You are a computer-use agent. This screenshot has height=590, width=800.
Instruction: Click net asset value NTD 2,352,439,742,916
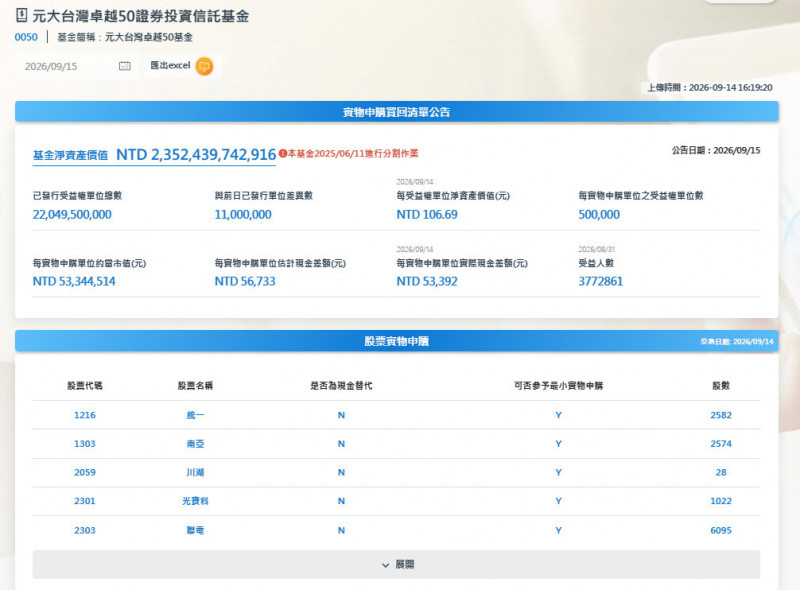(196, 155)
